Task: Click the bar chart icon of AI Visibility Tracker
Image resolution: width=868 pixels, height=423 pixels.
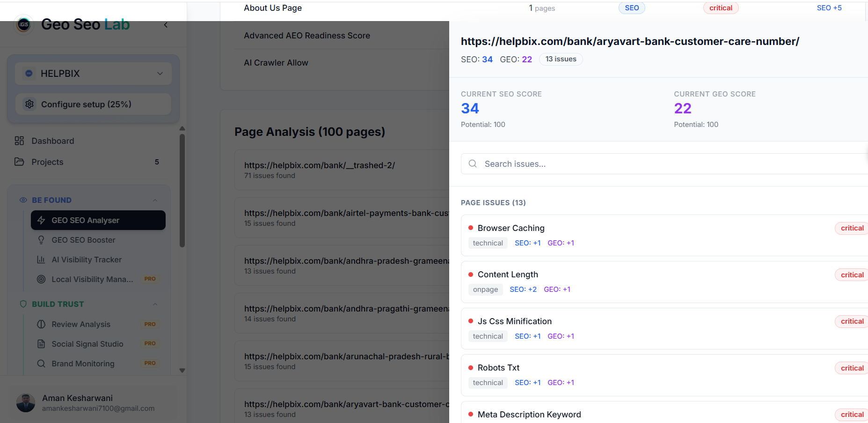Action: tap(41, 260)
